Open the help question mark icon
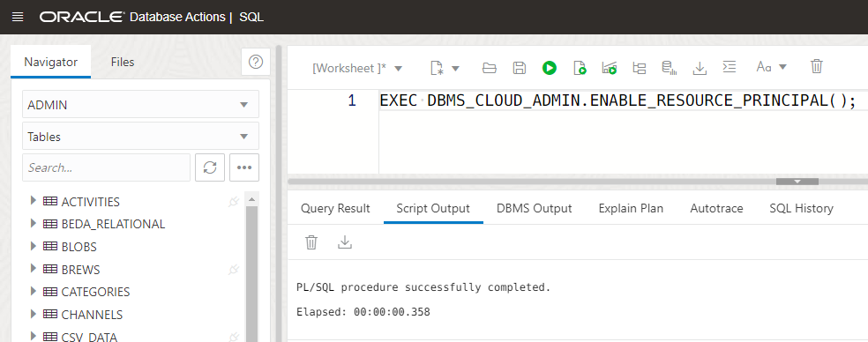The height and width of the screenshot is (342, 868). coord(256,62)
